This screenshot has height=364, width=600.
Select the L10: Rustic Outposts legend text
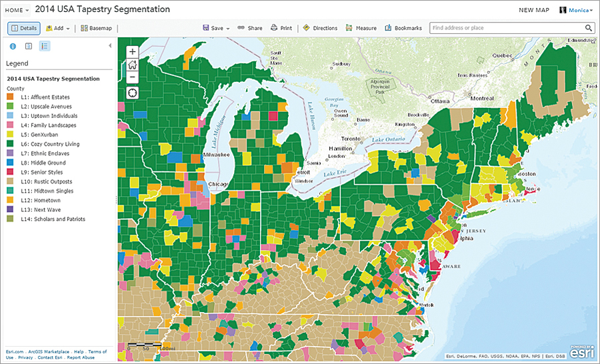[x=46, y=181]
